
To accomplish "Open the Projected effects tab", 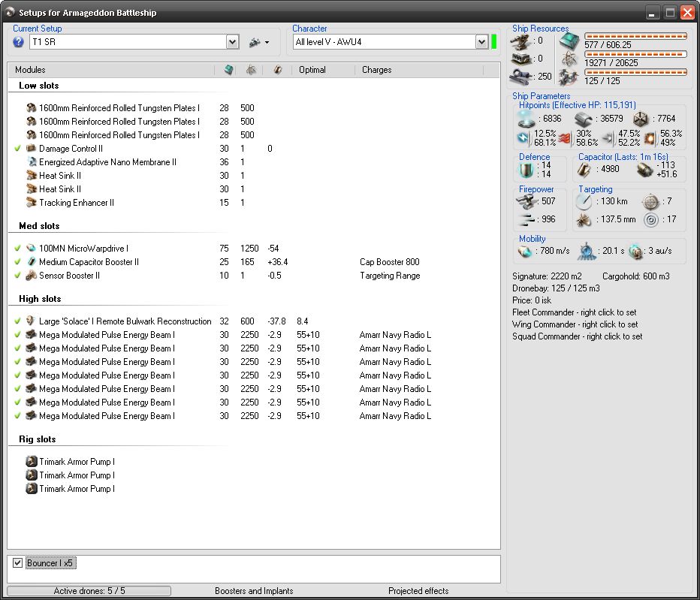I will (x=418, y=591).
